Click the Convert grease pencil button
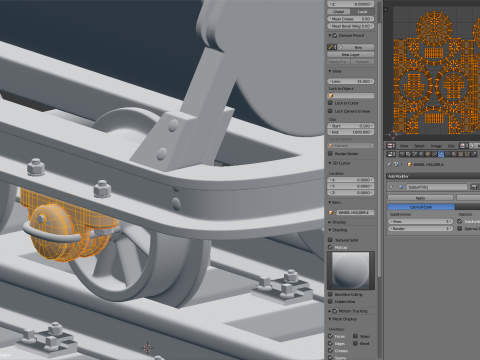The height and width of the screenshot is (360, 480). pos(363,62)
